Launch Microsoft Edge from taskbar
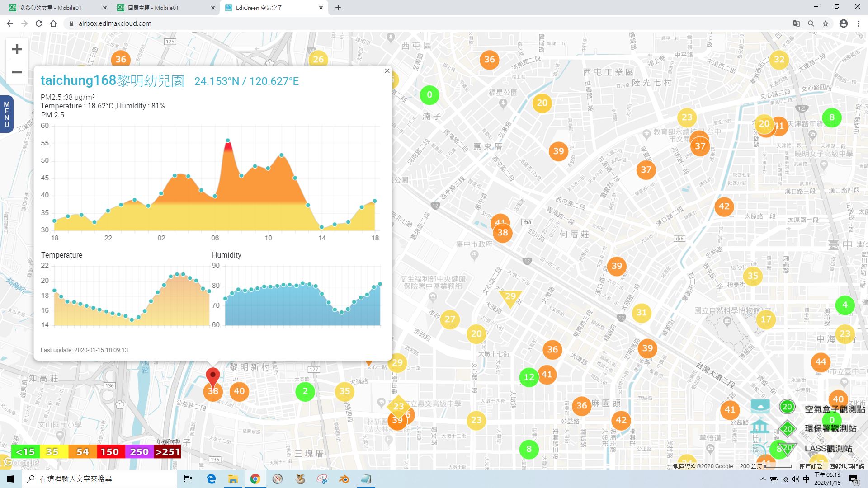 click(x=211, y=479)
